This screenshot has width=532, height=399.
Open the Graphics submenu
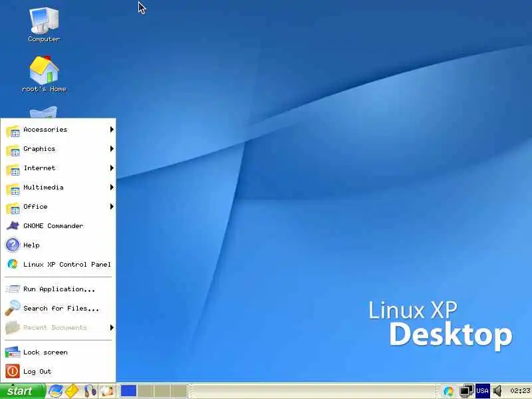pyautogui.click(x=59, y=149)
